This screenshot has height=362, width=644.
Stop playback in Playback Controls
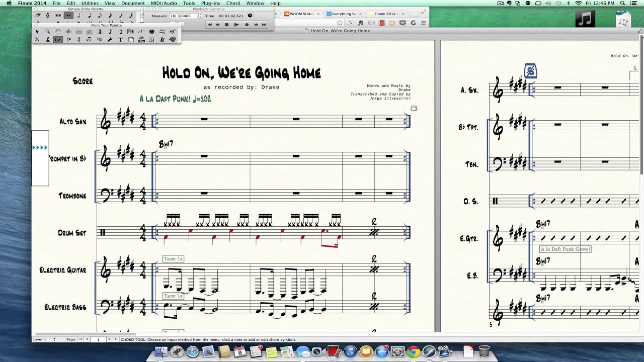[226, 24]
